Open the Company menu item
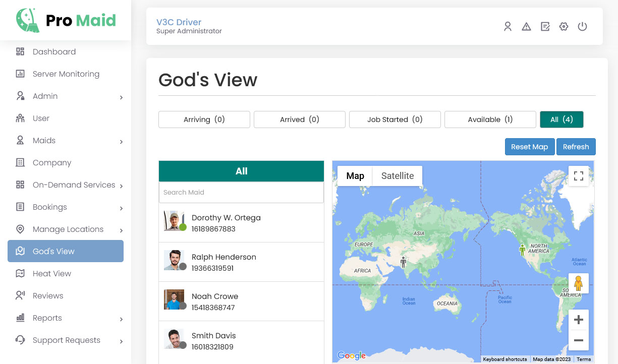Screen dimensions: 618x364 66,162
